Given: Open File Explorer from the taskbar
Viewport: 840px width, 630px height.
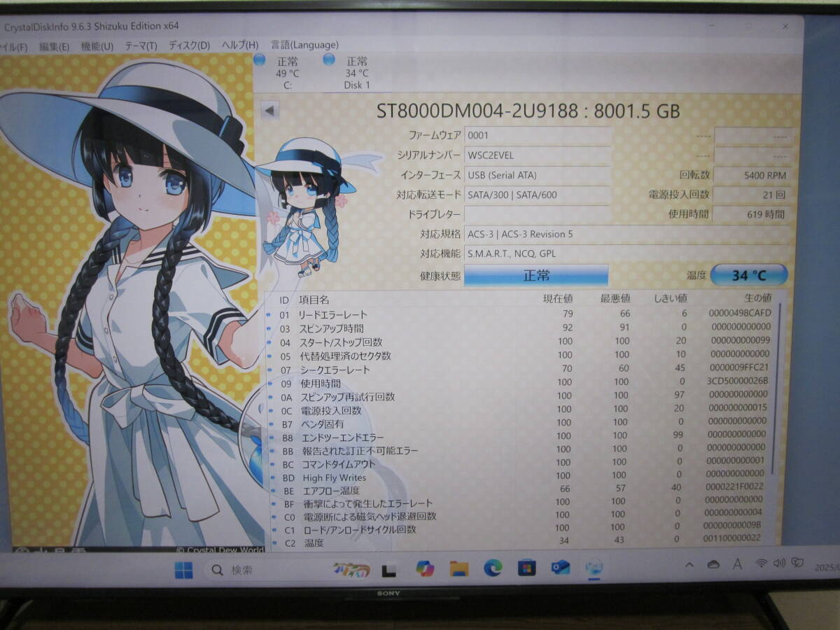Looking at the screenshot, I should click(x=459, y=568).
